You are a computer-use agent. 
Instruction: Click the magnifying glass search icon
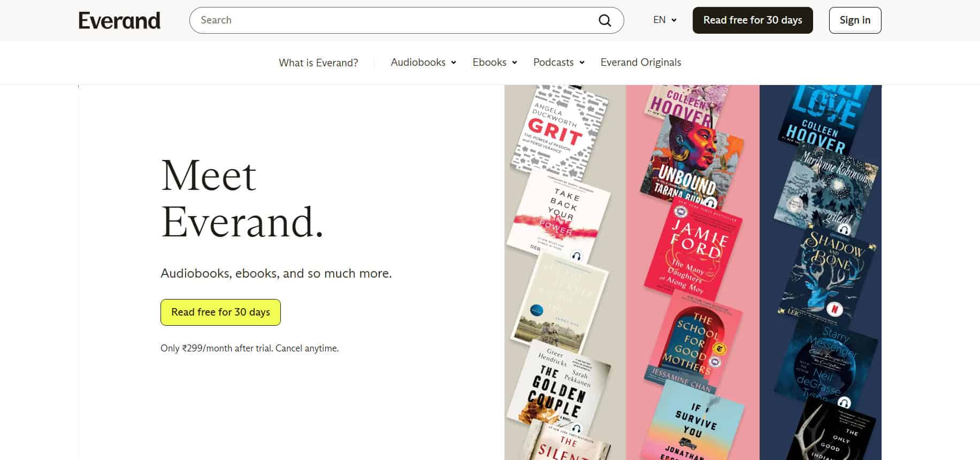(x=604, y=20)
